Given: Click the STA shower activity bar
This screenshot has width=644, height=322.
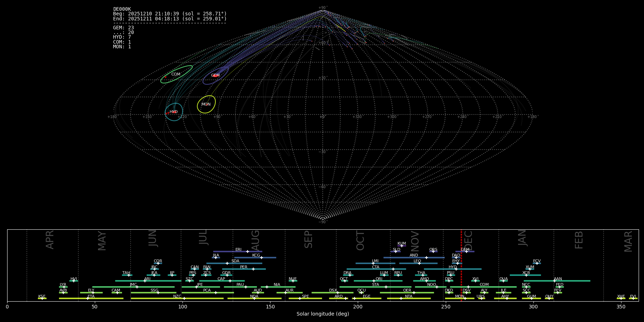Looking at the screenshot, I should [375, 287].
